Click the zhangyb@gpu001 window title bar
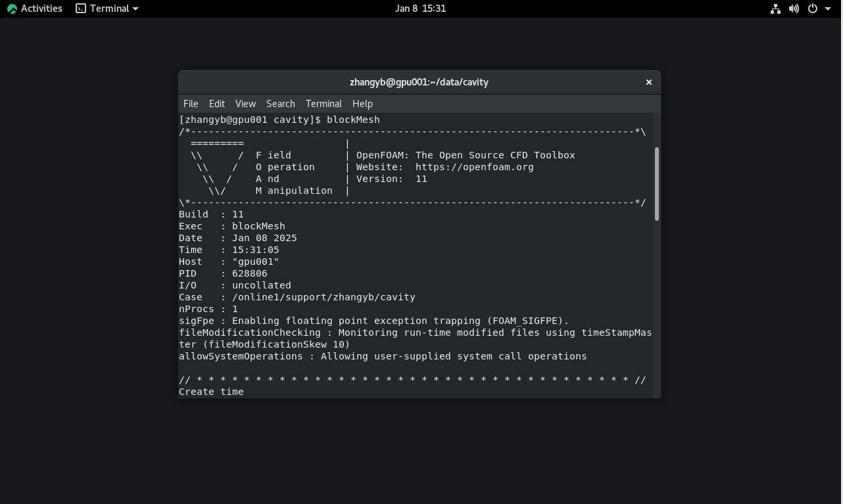This screenshot has width=843, height=504. click(419, 82)
